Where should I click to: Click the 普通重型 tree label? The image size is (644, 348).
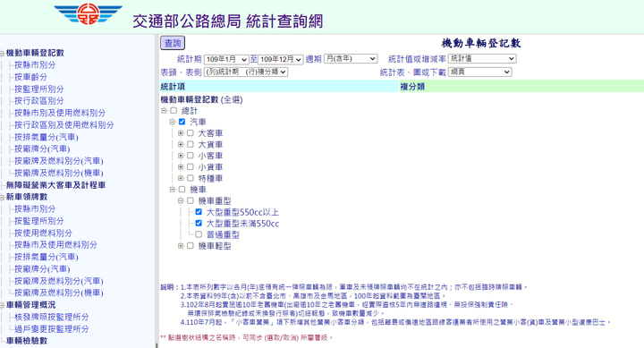coord(223,234)
